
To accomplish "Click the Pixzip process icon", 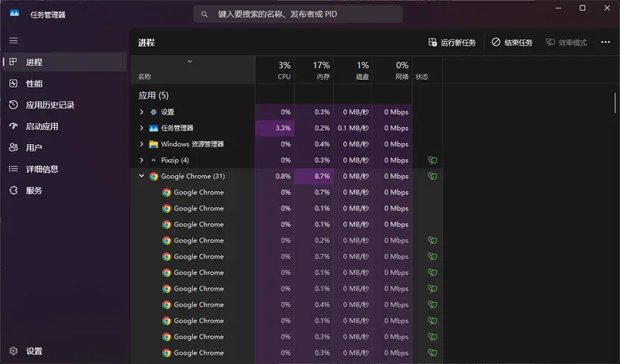I will coord(153,160).
